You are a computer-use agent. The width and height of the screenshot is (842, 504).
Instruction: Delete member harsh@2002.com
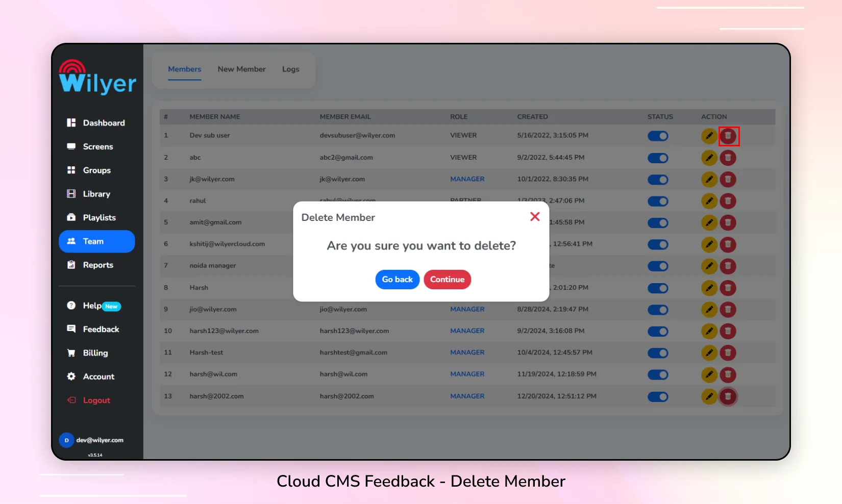728,397
